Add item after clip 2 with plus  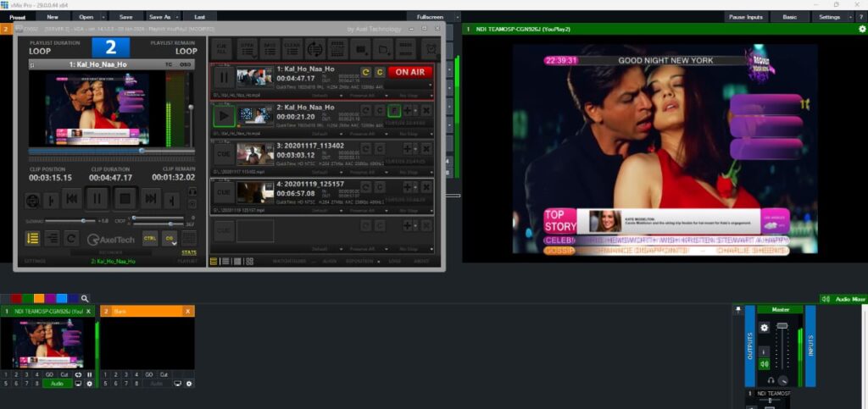(409, 110)
